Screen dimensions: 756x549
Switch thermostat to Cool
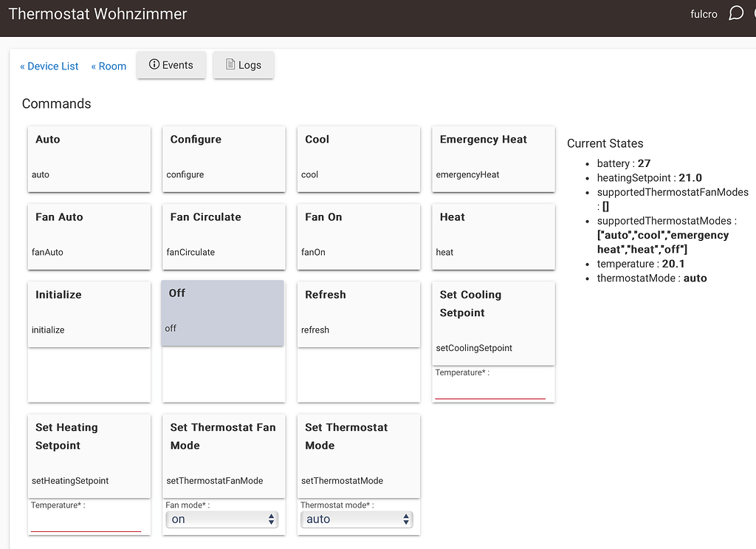point(358,158)
